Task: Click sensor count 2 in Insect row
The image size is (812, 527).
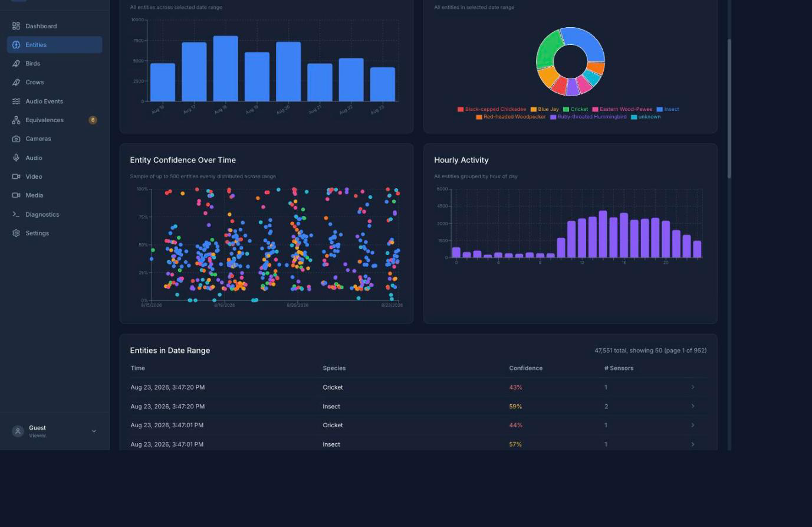Action: pos(606,407)
